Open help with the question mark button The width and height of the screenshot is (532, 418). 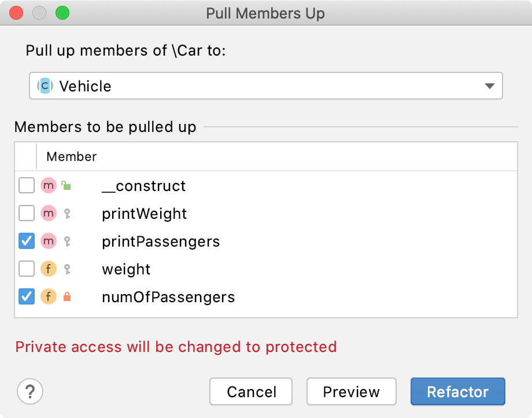click(x=30, y=391)
